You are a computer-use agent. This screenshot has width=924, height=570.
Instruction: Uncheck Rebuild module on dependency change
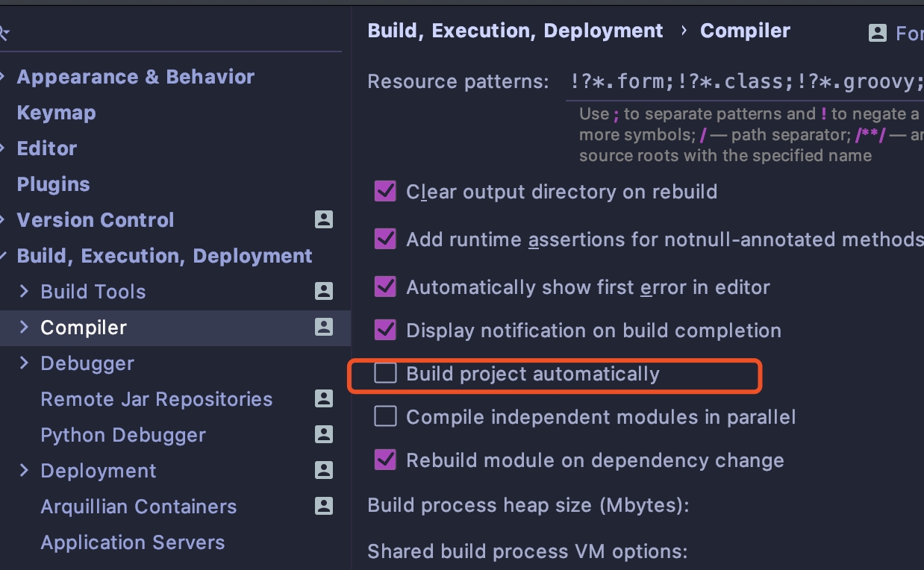click(x=385, y=460)
